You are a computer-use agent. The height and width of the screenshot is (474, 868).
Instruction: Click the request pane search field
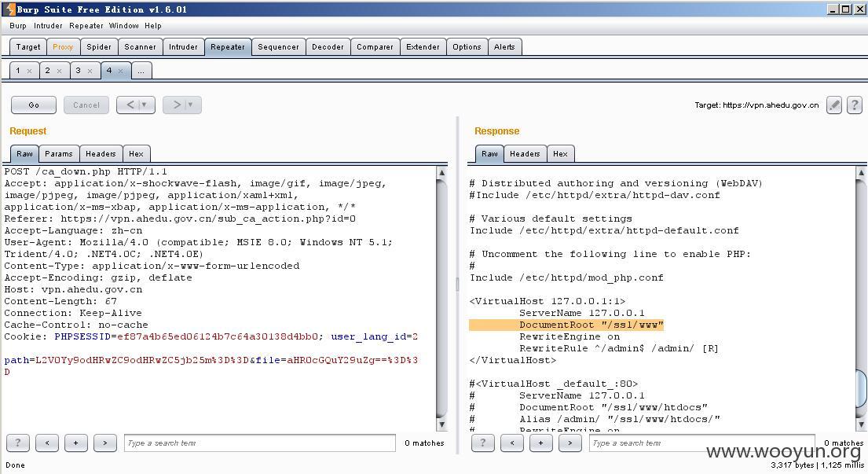[260, 443]
